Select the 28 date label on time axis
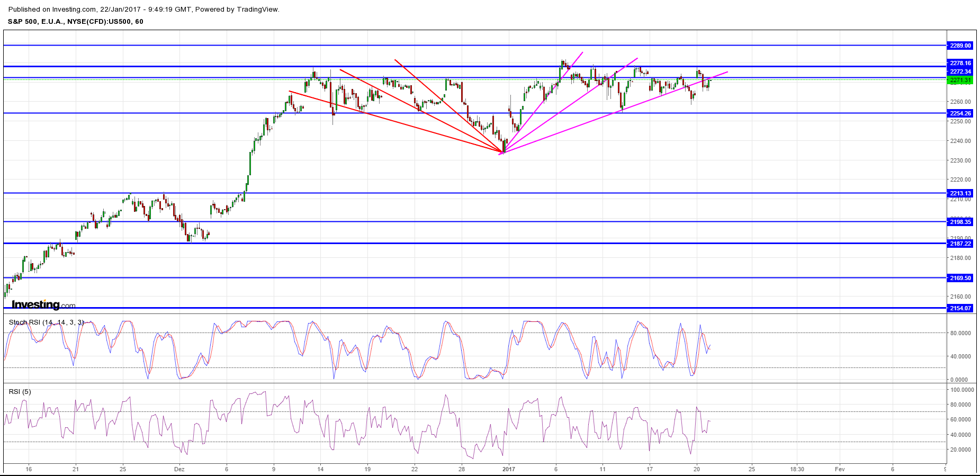 462,469
